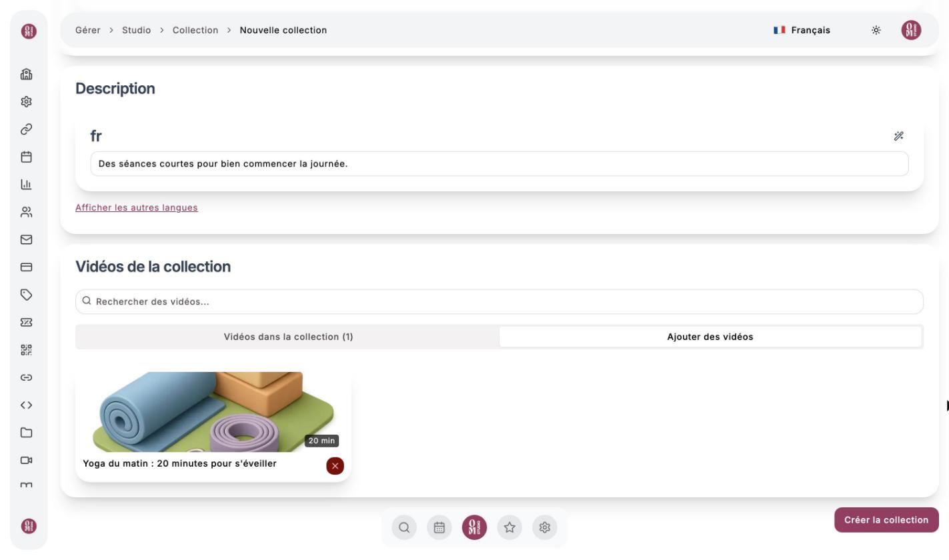Click the fr language label
949x560 pixels.
tap(96, 136)
